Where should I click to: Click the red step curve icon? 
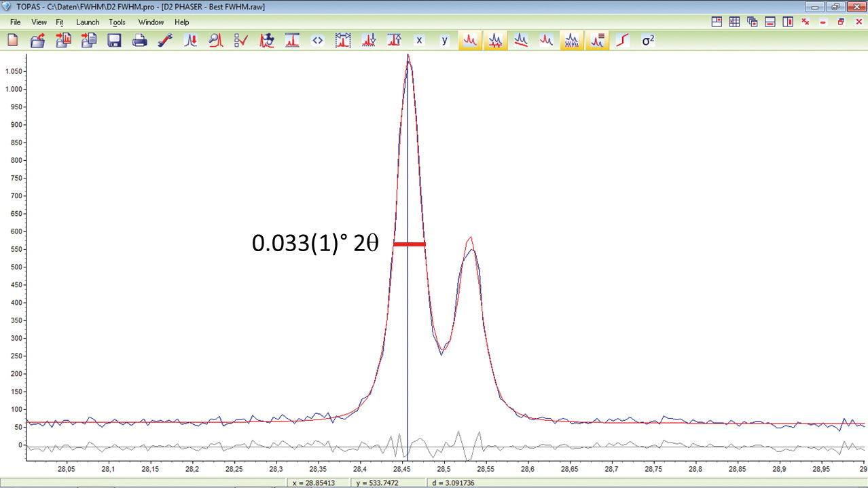click(x=622, y=41)
